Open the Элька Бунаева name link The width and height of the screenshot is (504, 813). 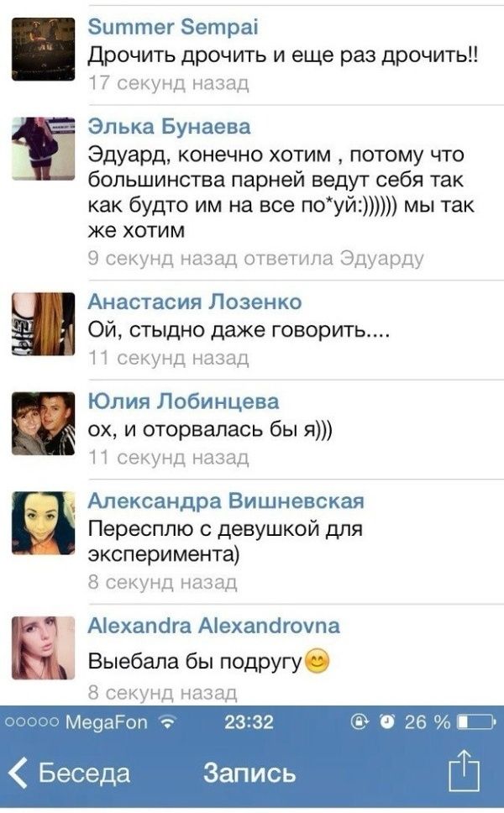(169, 127)
